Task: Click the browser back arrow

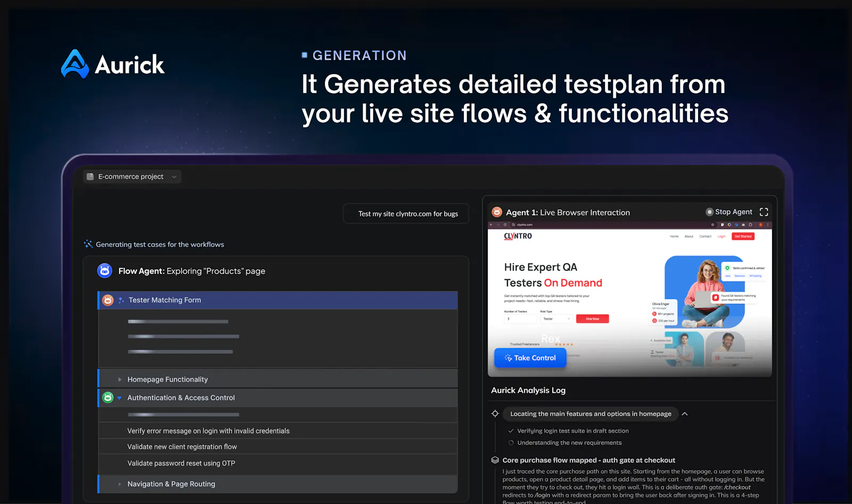Action: click(492, 225)
